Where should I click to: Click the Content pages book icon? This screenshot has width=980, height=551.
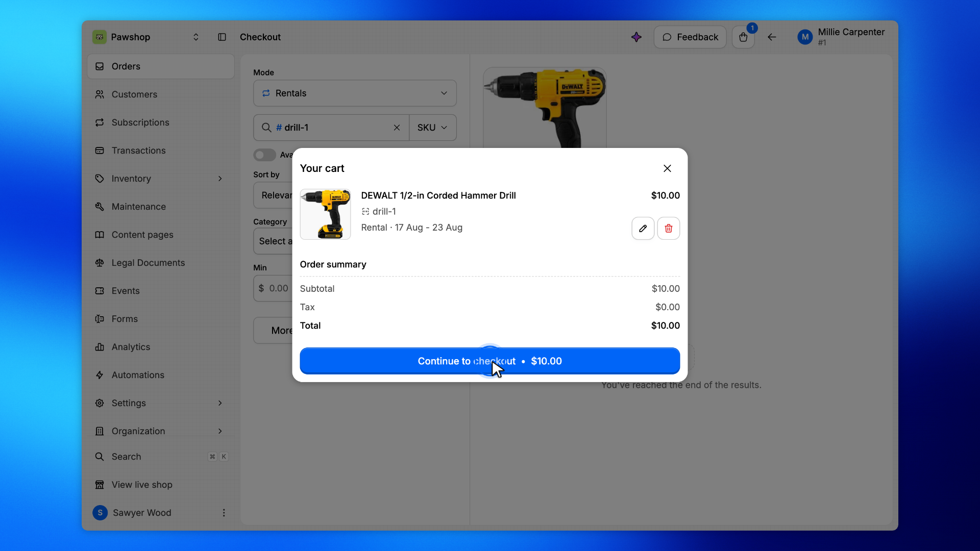(100, 235)
